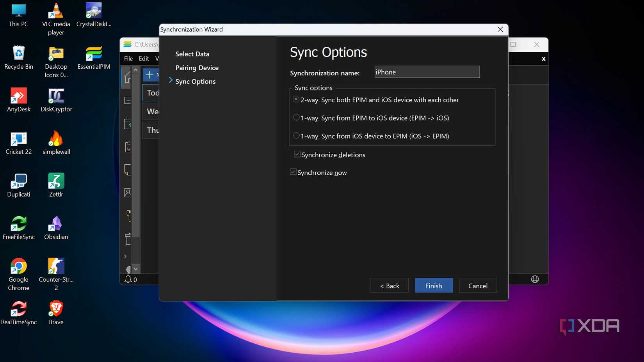Screen dimensions: 644x362
Task: Go to Sync Options wizard step
Action: tap(195, 82)
